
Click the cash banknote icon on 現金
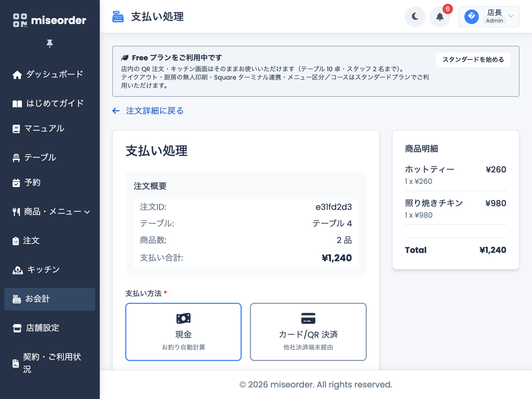click(x=183, y=318)
